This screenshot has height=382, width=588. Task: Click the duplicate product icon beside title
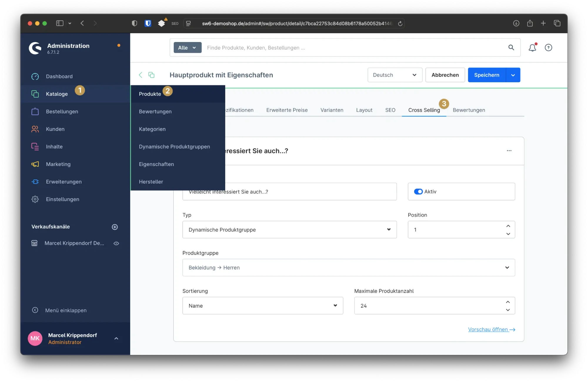click(x=151, y=75)
